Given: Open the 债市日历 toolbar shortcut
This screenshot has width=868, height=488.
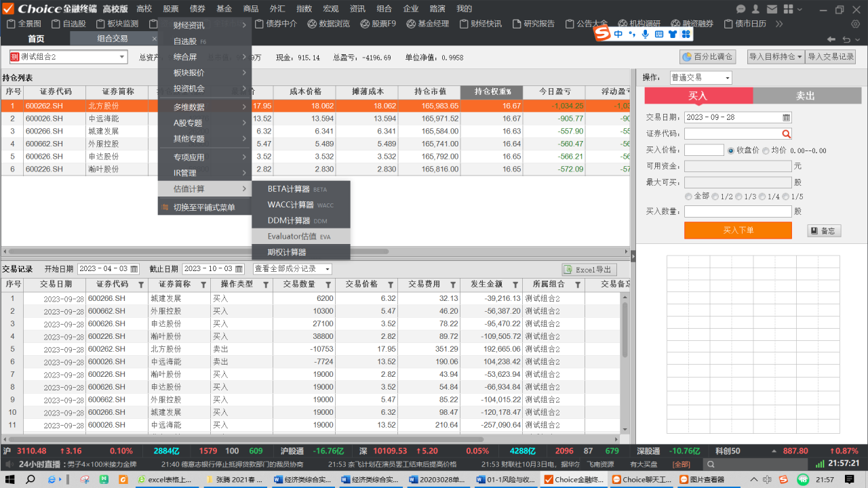Looking at the screenshot, I should (x=745, y=24).
